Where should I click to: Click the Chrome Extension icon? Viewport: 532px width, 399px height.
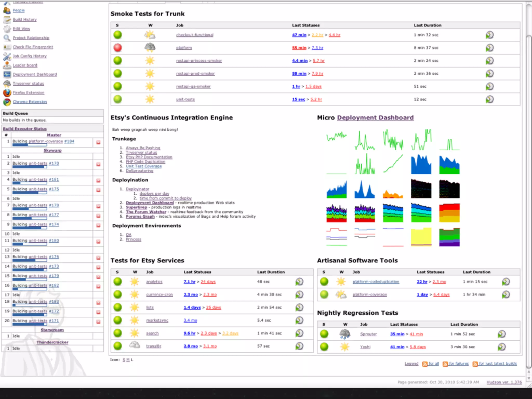pos(7,102)
